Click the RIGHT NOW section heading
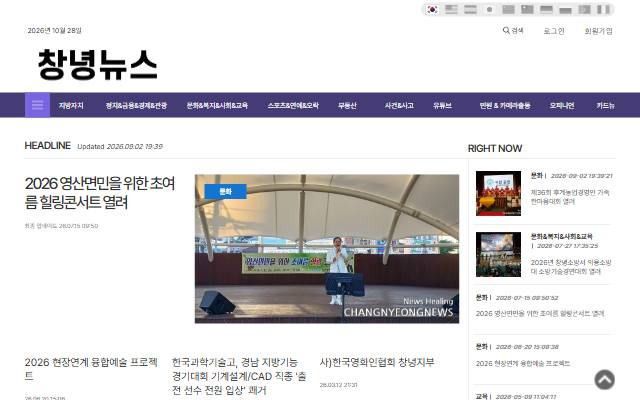The height and width of the screenshot is (400, 640). click(495, 148)
